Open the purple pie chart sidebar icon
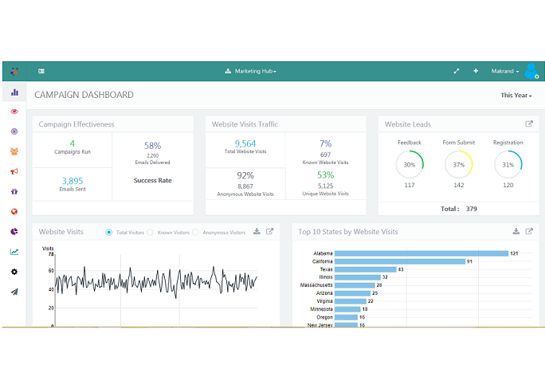The width and height of the screenshot is (545, 392). coord(14,231)
